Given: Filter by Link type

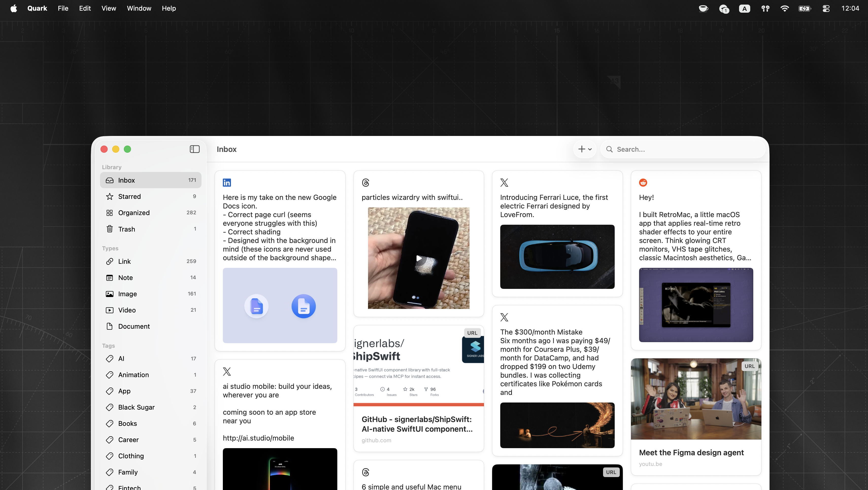Looking at the screenshot, I should [x=151, y=261].
